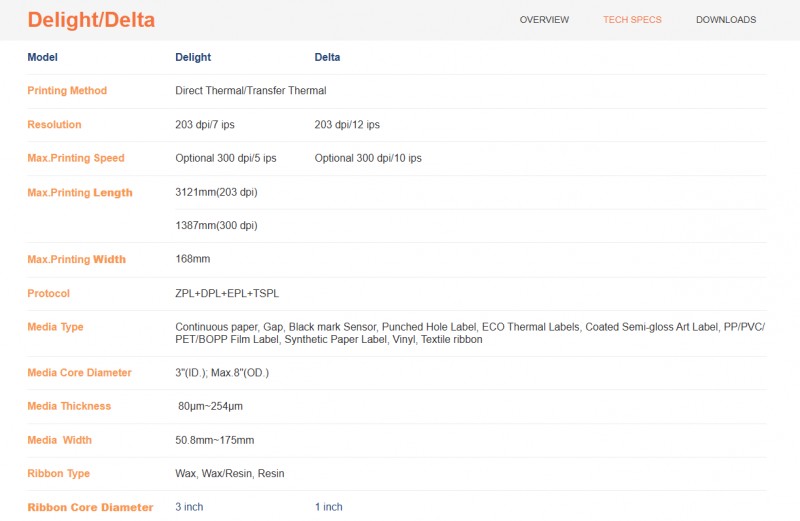Viewport: 800px width, 521px height.
Task: Click the Media Thickness label
Action: pyautogui.click(x=69, y=406)
